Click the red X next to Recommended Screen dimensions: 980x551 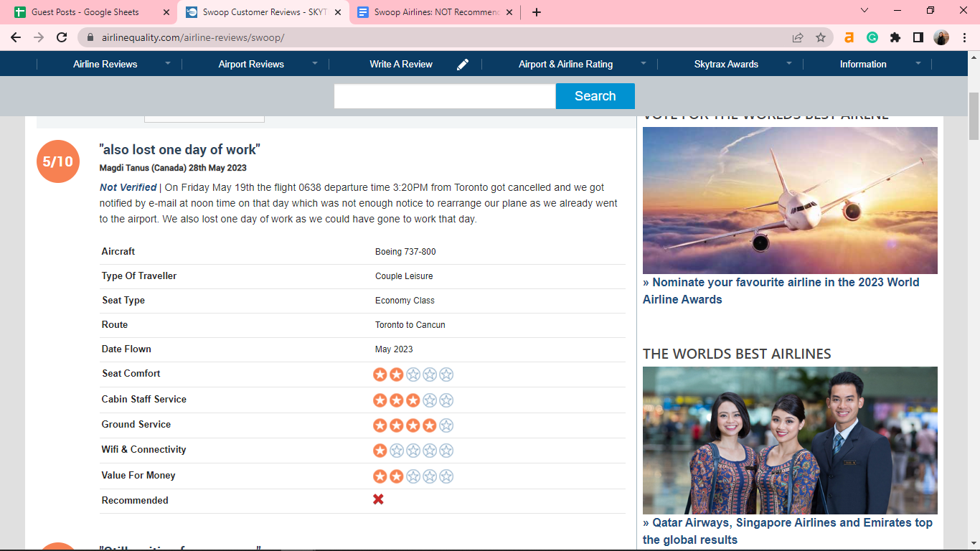(378, 499)
